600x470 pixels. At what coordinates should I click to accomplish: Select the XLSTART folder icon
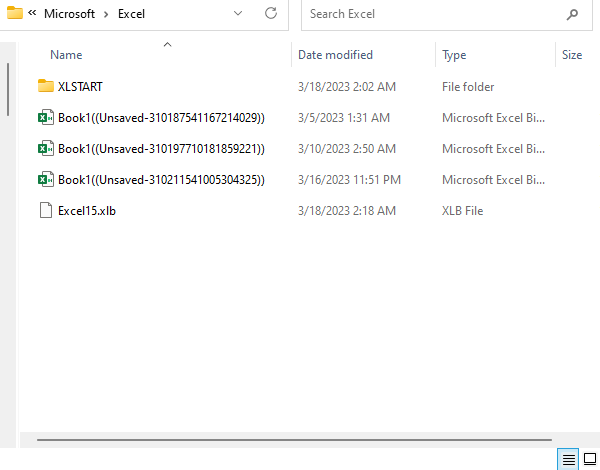pos(46,86)
